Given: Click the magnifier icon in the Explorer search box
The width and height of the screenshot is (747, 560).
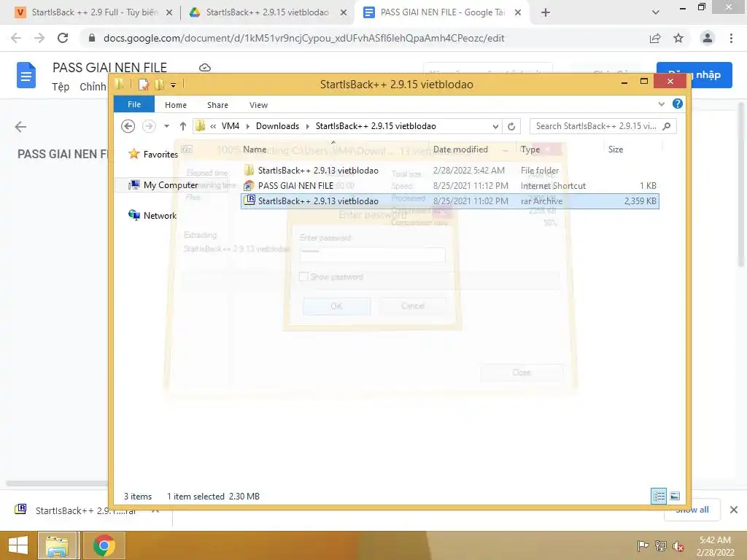Looking at the screenshot, I should coord(667,126).
